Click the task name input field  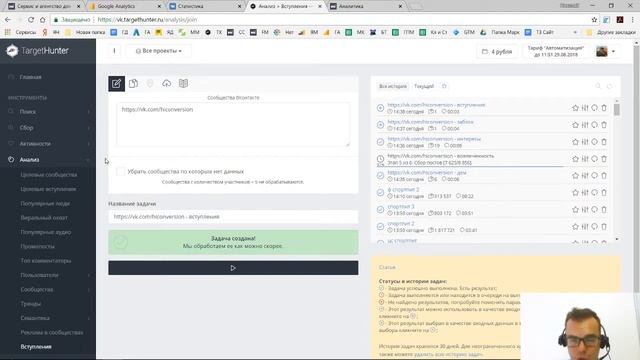233,217
